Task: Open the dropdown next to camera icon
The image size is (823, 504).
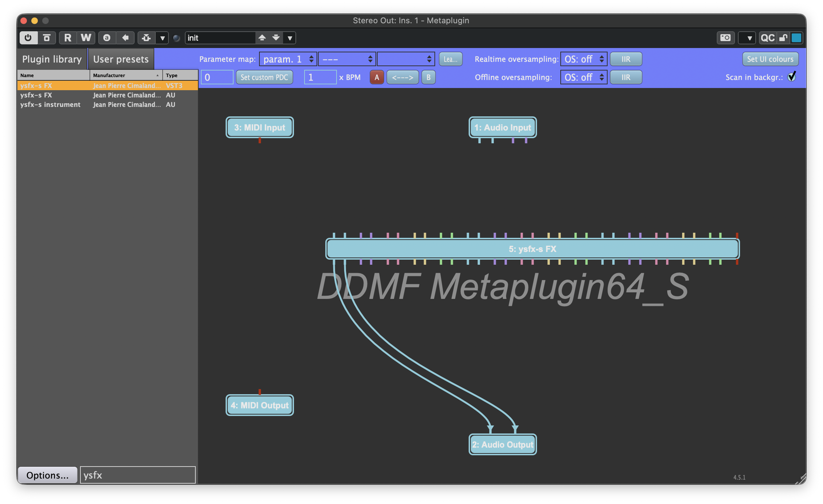Action: coord(747,38)
